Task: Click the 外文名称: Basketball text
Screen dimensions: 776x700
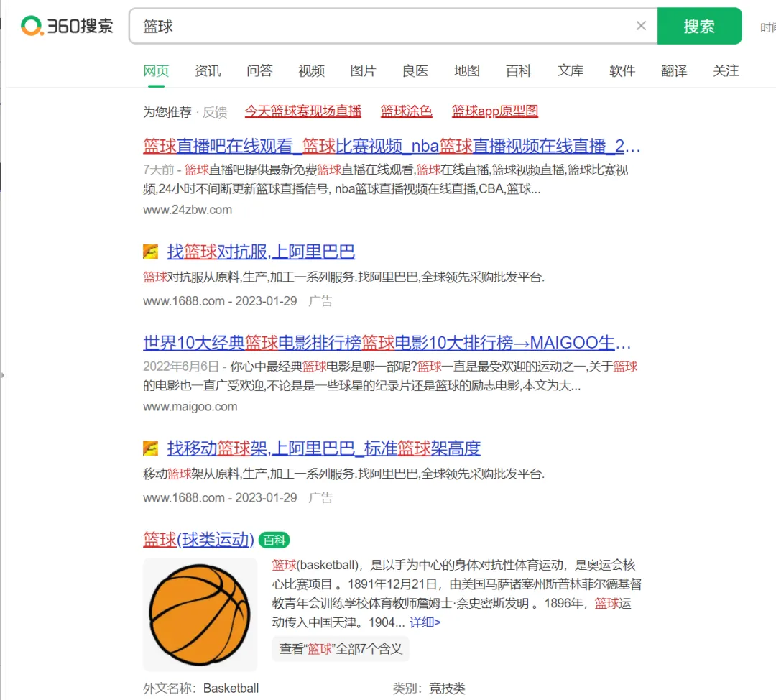Action: click(x=201, y=688)
